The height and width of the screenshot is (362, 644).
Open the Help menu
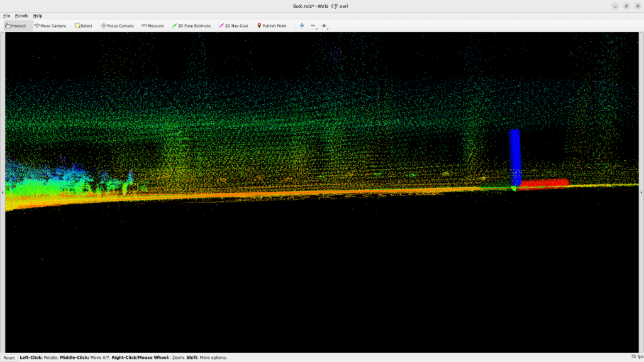38,15
